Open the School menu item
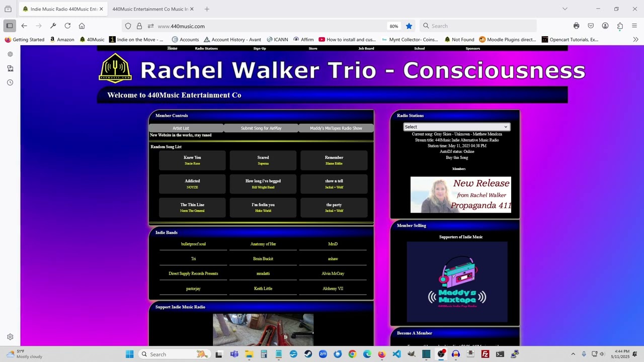Viewport: 644px width, 362px height. [x=419, y=48]
